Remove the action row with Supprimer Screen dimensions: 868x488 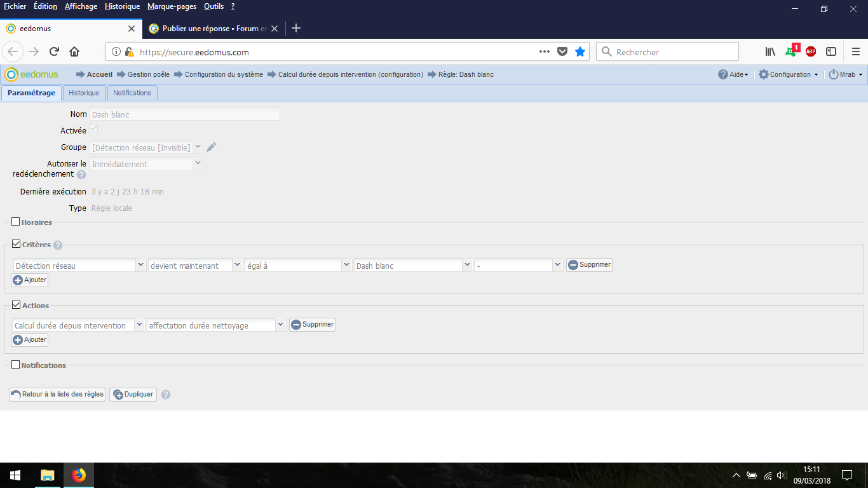[x=312, y=324]
